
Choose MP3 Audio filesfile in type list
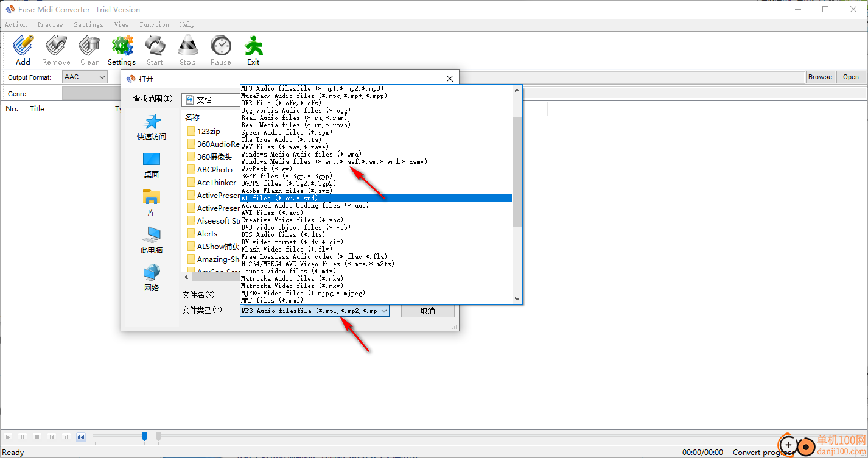point(376,88)
